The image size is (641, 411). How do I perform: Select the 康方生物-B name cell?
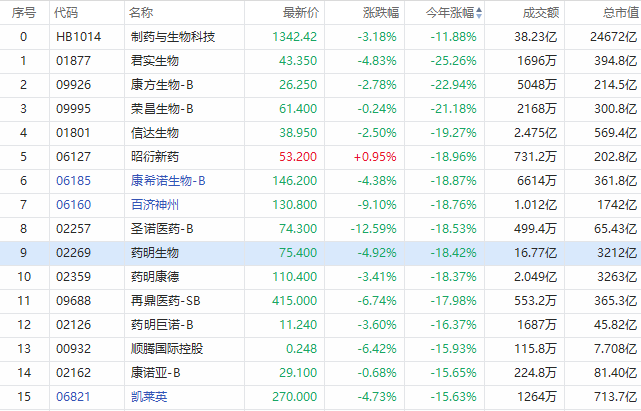(162, 85)
